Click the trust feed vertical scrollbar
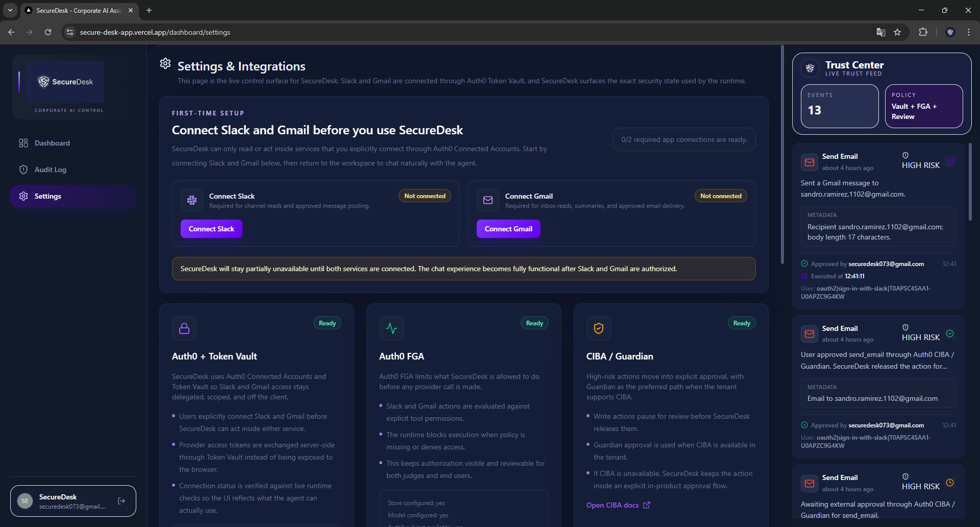 click(x=970, y=181)
